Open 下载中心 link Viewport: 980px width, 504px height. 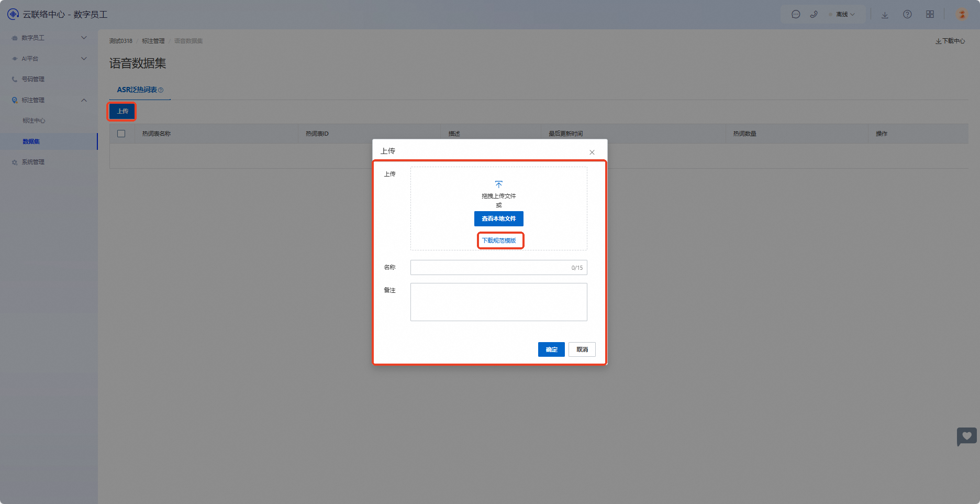(x=950, y=41)
